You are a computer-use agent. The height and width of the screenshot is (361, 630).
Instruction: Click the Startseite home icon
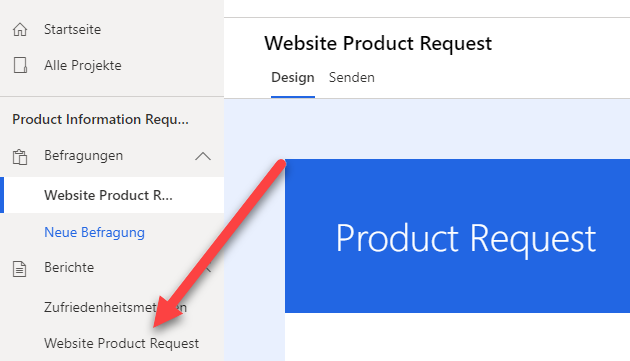coord(20,29)
